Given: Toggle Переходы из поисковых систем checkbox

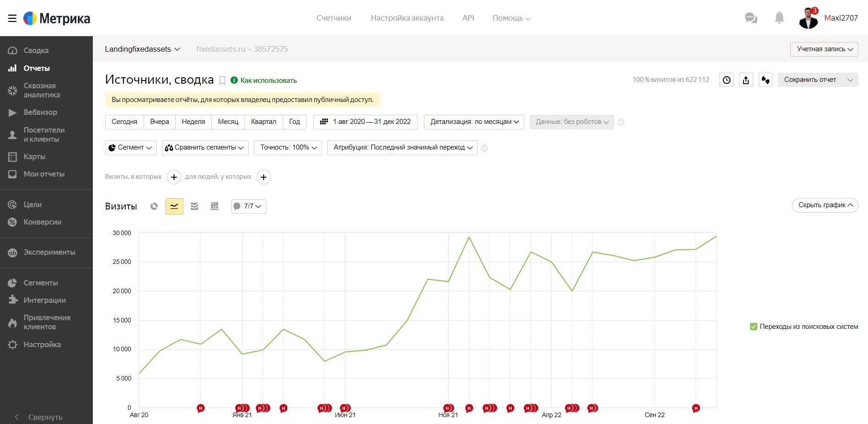Looking at the screenshot, I should tap(753, 327).
